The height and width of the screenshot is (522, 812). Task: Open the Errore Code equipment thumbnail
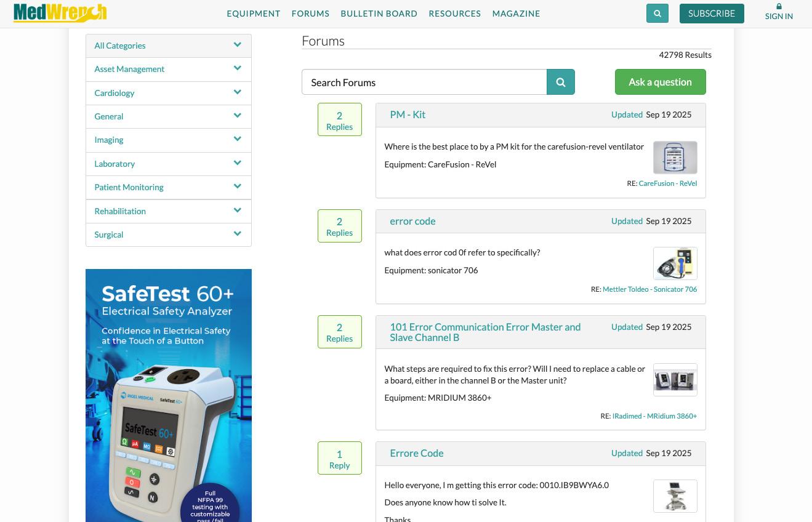pyautogui.click(x=675, y=496)
